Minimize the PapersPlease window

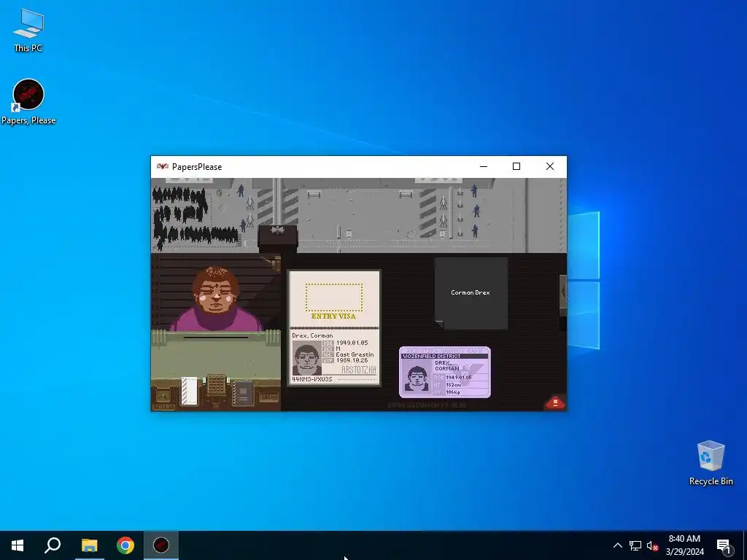click(484, 166)
